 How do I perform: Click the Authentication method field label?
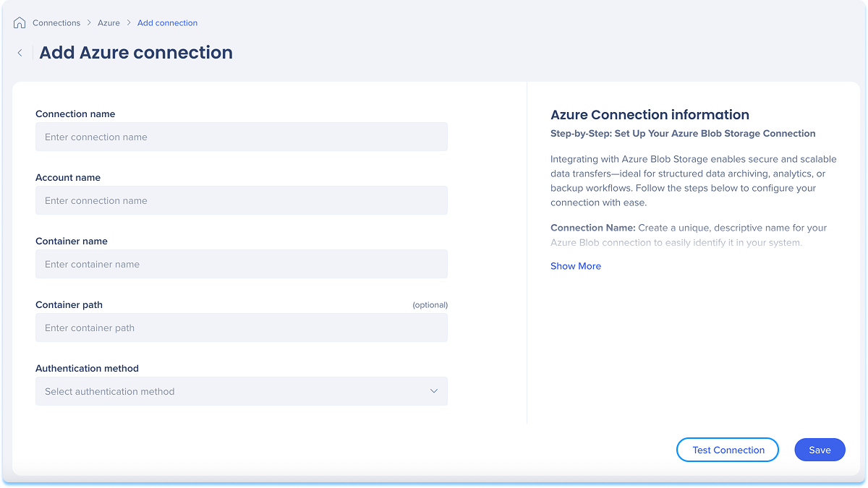point(87,368)
